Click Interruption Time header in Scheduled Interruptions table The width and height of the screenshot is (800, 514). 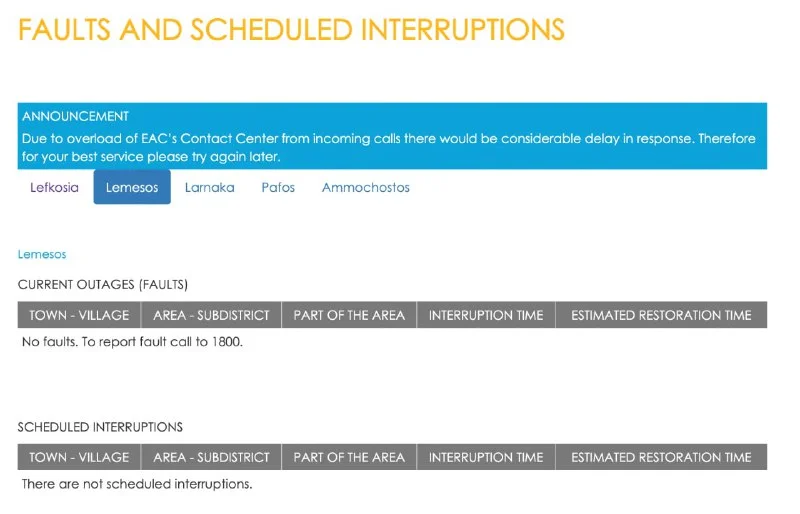click(x=486, y=457)
